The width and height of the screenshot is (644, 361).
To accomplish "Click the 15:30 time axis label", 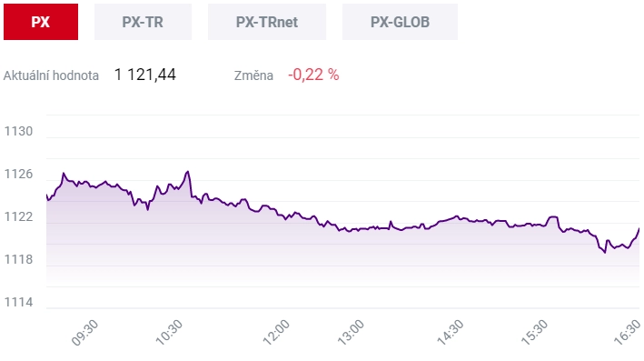I will tap(534, 333).
